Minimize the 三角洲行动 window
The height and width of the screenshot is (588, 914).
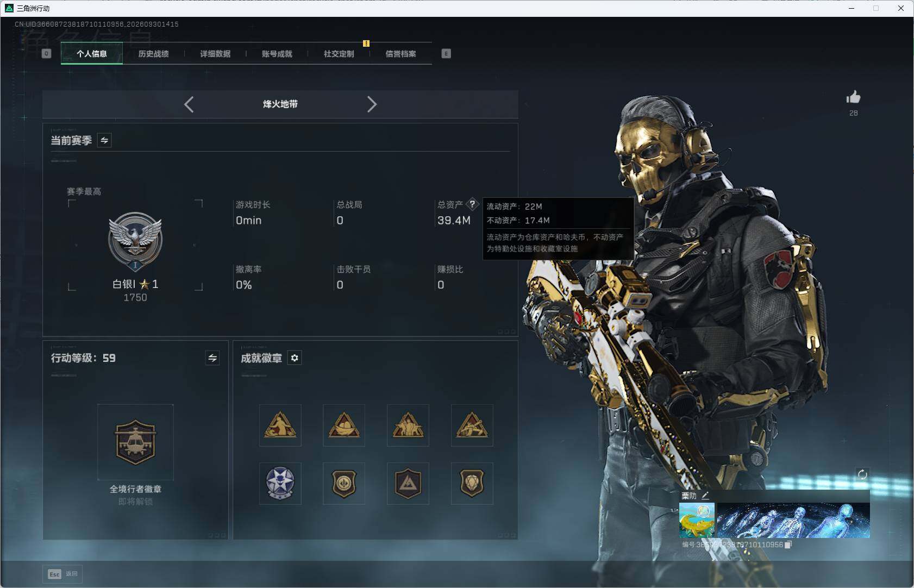pyautogui.click(x=852, y=8)
